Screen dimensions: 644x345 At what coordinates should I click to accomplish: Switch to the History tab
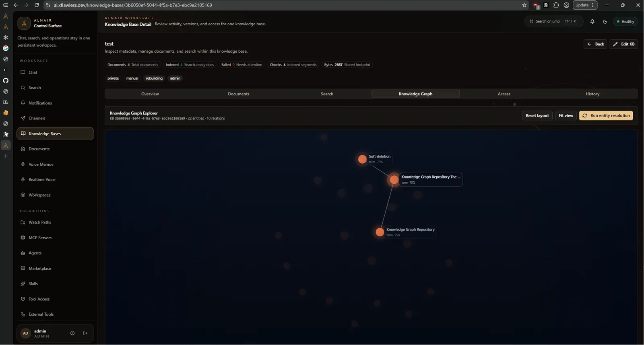click(x=592, y=94)
